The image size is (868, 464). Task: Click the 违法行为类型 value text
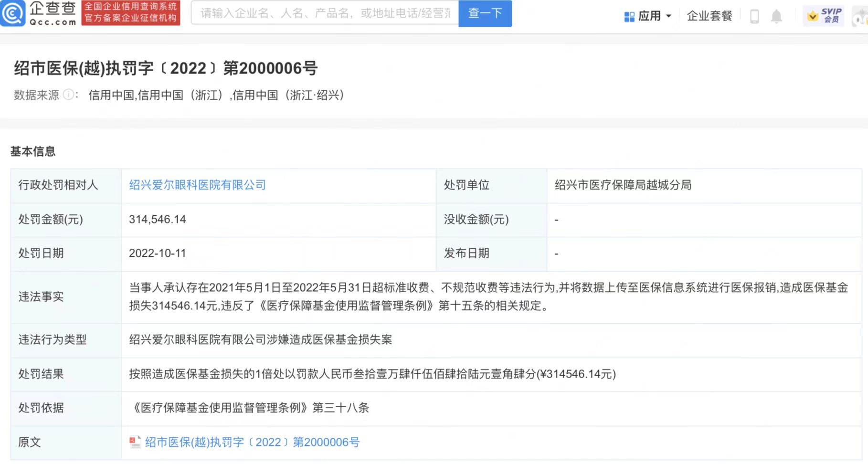(x=261, y=340)
